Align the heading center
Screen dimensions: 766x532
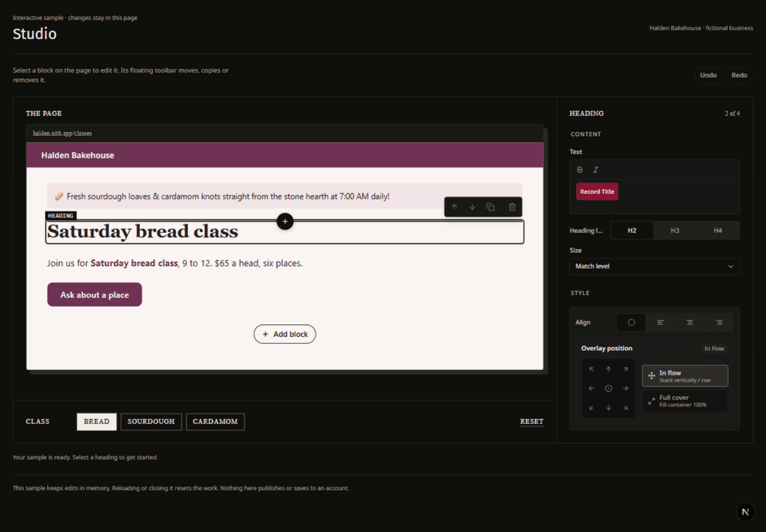[x=690, y=323]
